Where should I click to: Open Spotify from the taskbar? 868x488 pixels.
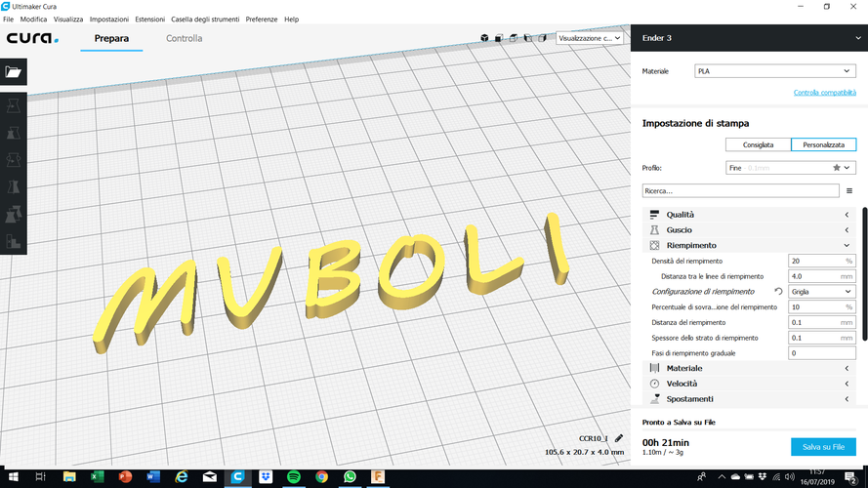294,476
